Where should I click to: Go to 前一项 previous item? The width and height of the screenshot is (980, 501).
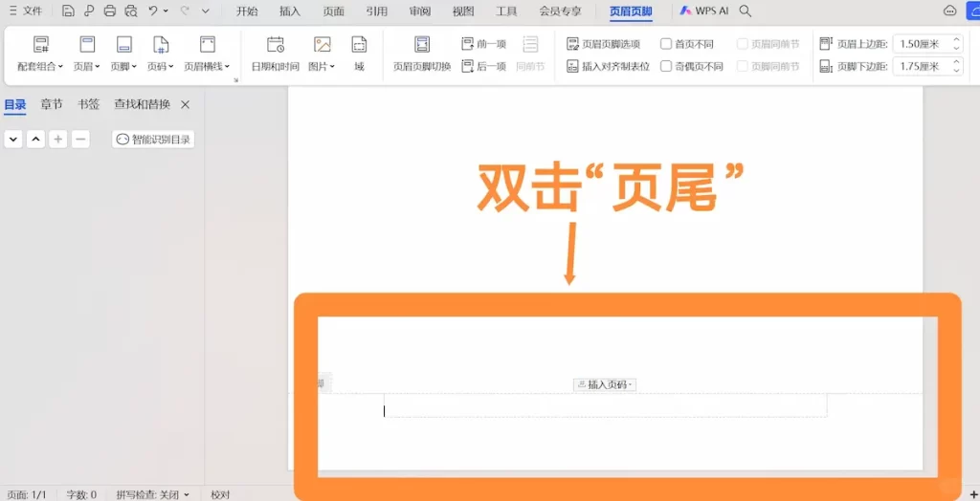coord(483,44)
